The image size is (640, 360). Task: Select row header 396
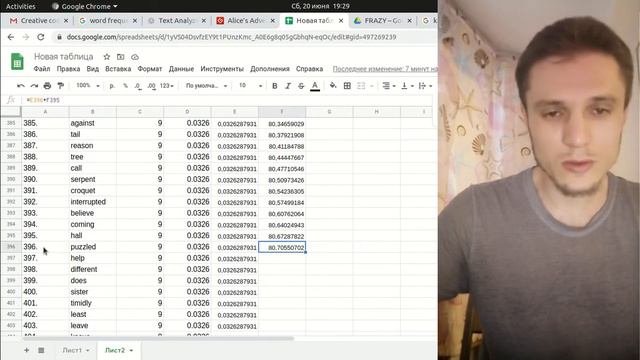pyautogui.click(x=11, y=247)
